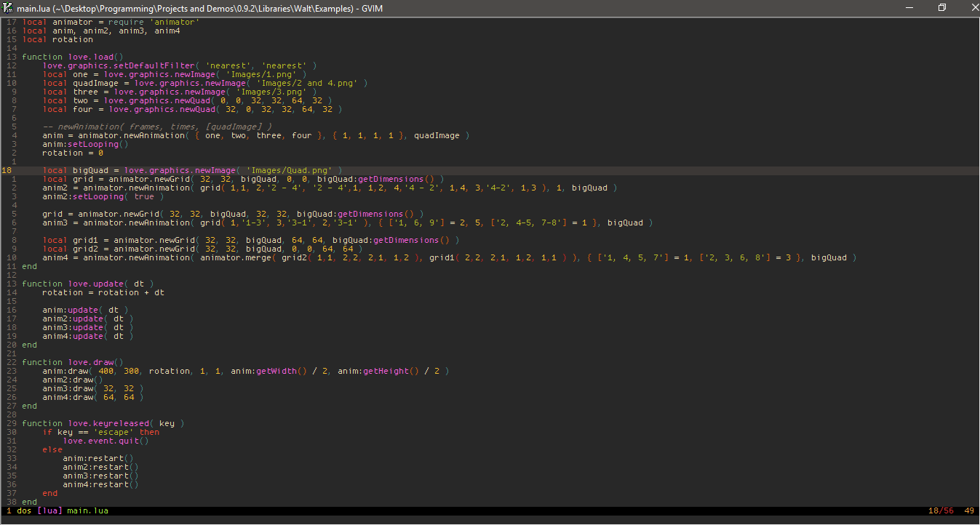Click 'anim2:update( dt )' call
The height and width of the screenshot is (525, 980).
pyautogui.click(x=88, y=318)
